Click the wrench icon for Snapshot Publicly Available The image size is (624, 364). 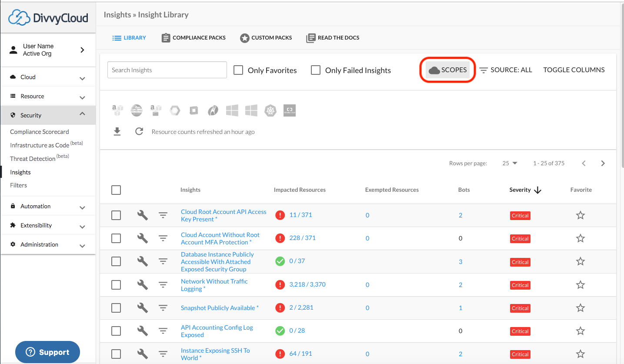click(x=143, y=307)
